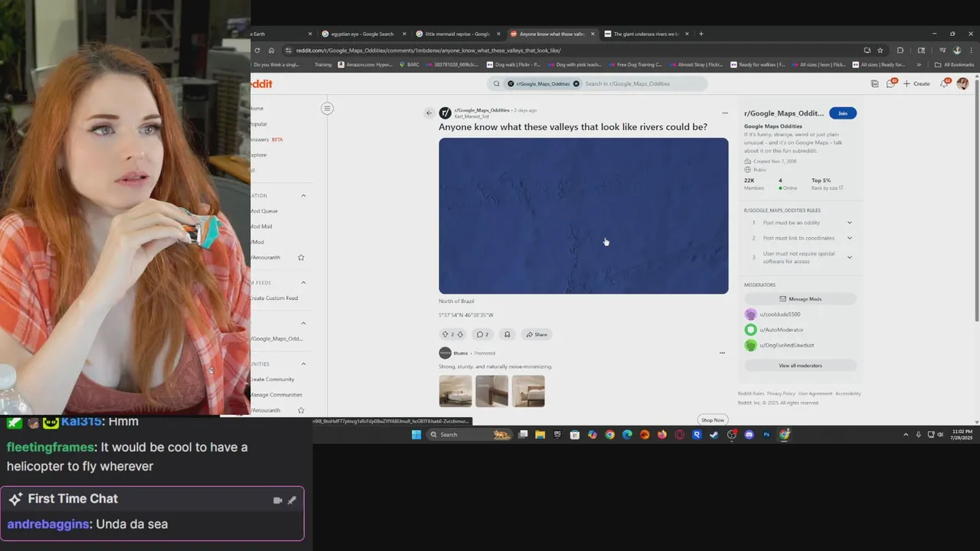The image size is (980, 551).
Task: Join the r/Google_Maps_Oddities subreddit
Action: pos(842,113)
